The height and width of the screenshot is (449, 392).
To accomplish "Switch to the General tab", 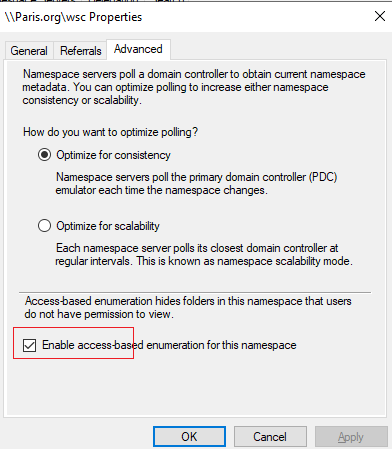I will (29, 51).
